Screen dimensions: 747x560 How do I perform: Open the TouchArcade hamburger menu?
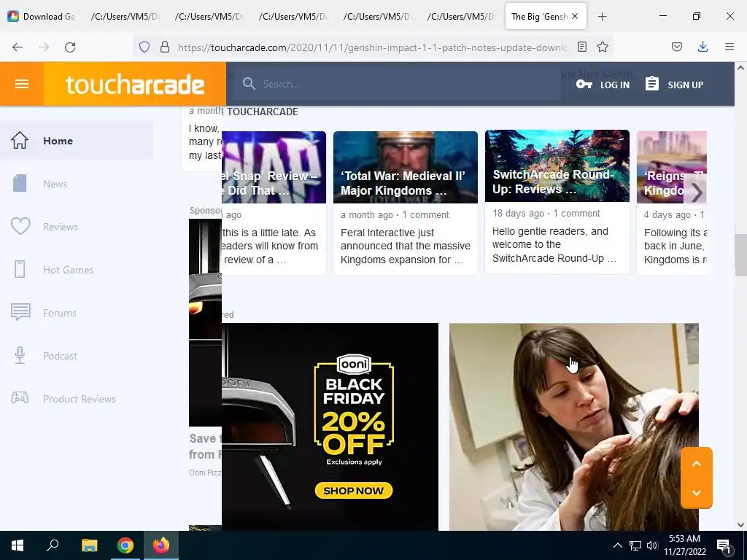(22, 85)
